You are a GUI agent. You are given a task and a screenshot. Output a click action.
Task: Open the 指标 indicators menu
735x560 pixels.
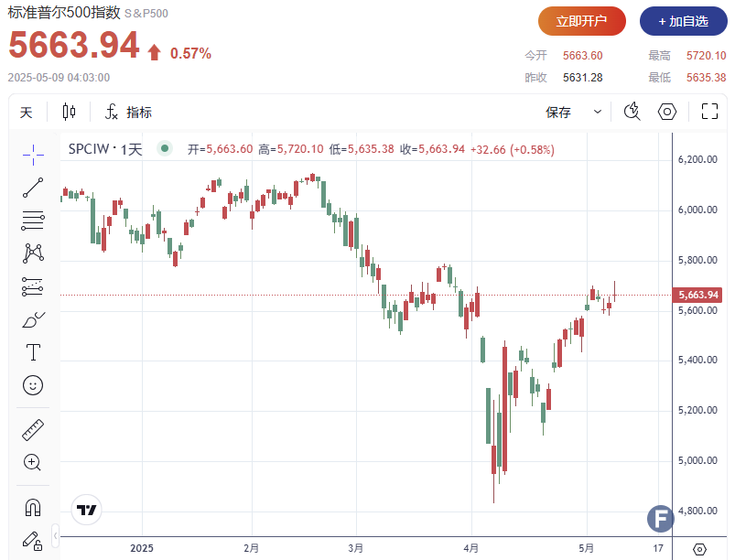[x=129, y=113]
